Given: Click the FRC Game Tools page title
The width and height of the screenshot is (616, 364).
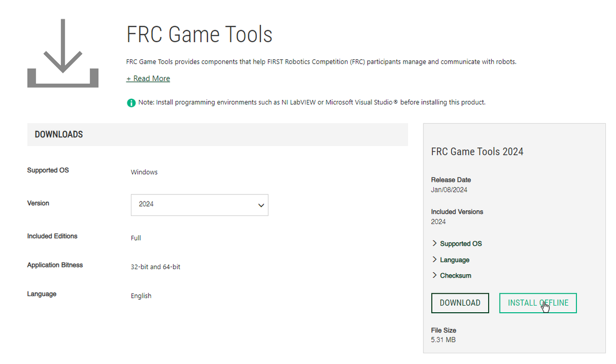Looking at the screenshot, I should 200,34.
